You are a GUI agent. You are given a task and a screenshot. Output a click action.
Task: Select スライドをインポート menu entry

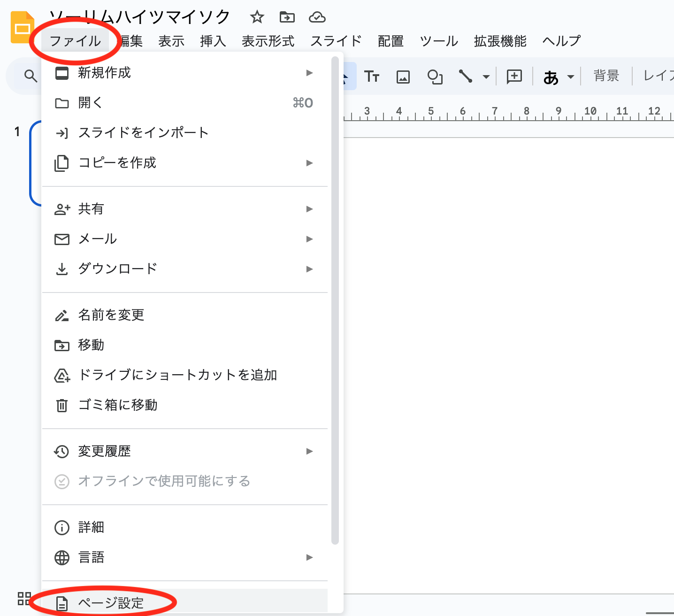(x=143, y=132)
